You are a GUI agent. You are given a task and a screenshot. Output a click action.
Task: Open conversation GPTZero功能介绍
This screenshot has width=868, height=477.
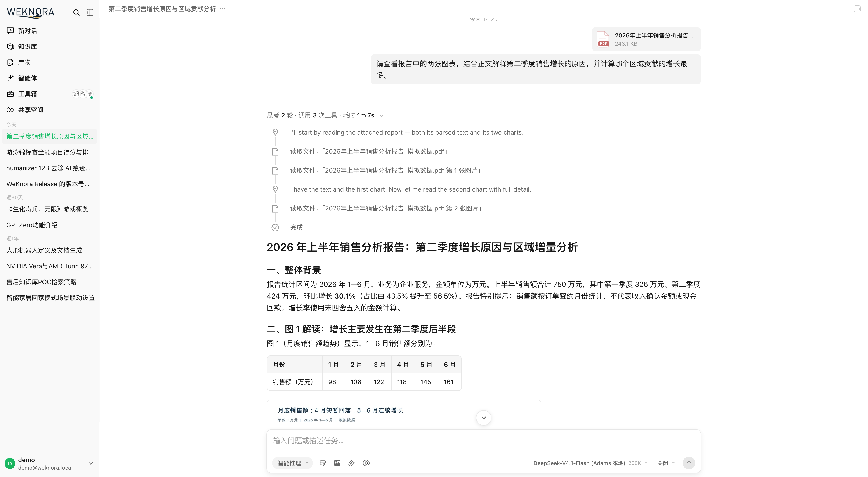(50, 225)
